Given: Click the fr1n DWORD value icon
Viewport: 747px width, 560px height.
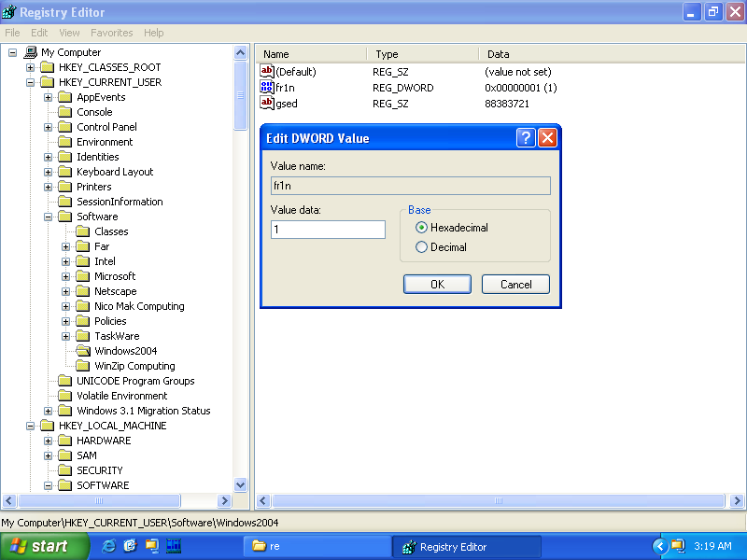Looking at the screenshot, I should [x=267, y=87].
